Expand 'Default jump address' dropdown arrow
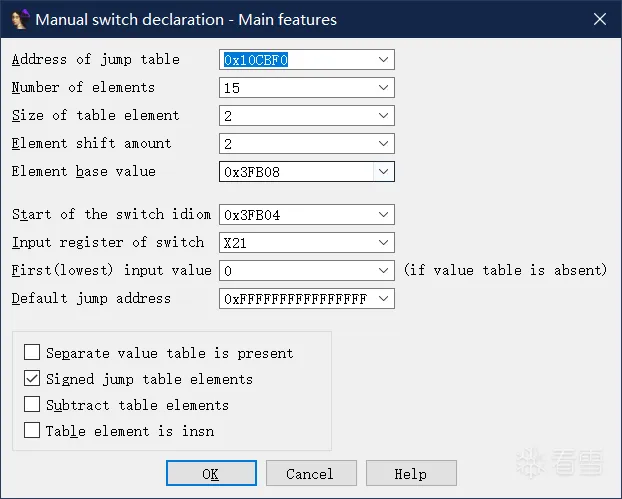The image size is (622, 499). point(383,298)
